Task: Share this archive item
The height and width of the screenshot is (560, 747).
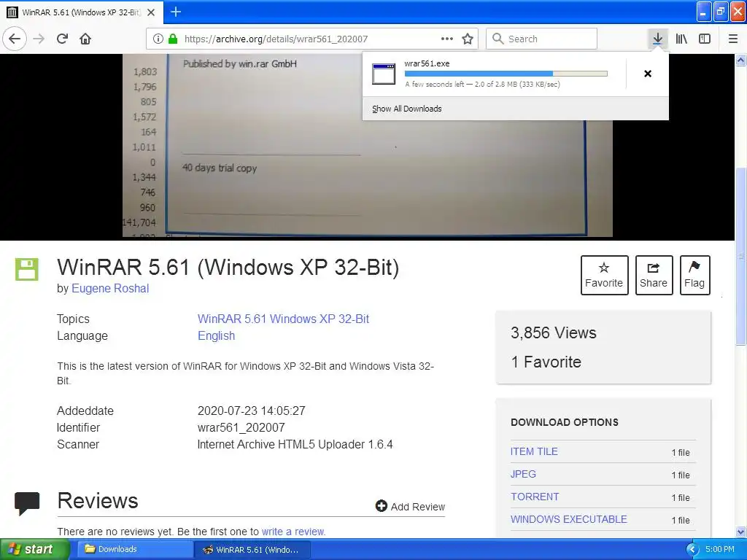Action: click(x=654, y=275)
